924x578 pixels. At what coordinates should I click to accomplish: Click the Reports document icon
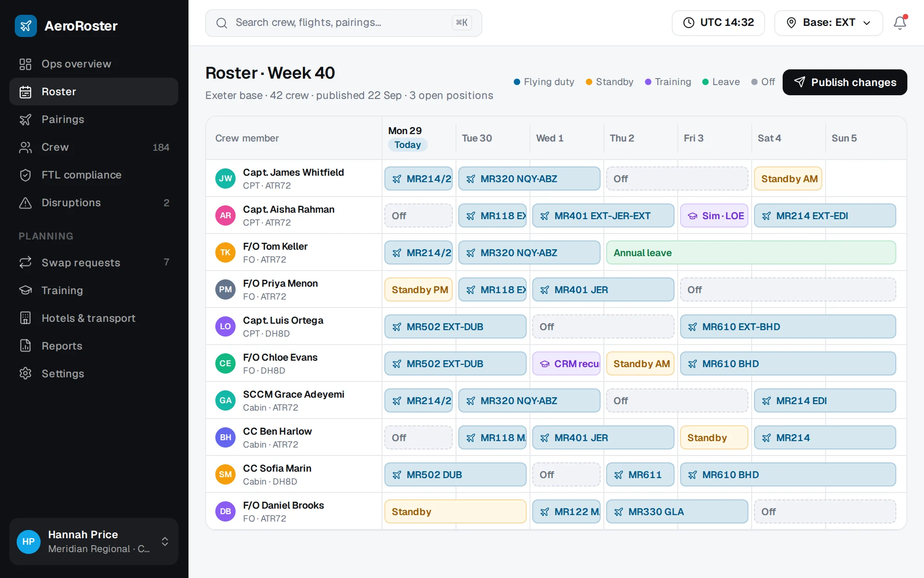25,346
